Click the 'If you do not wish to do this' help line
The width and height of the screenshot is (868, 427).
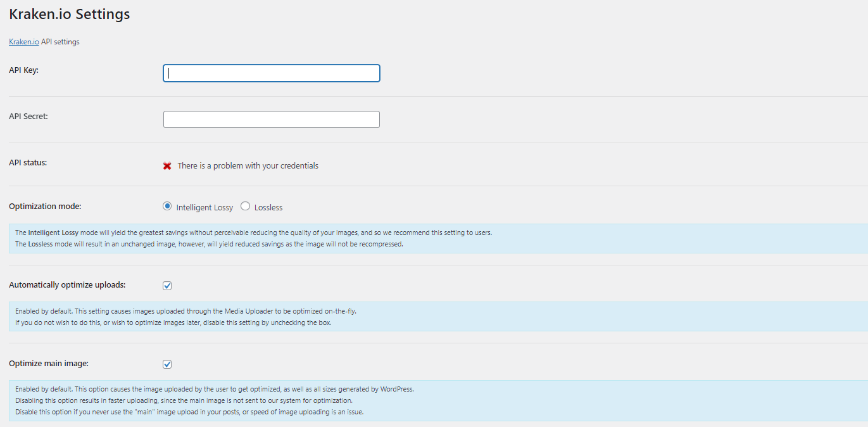click(173, 322)
